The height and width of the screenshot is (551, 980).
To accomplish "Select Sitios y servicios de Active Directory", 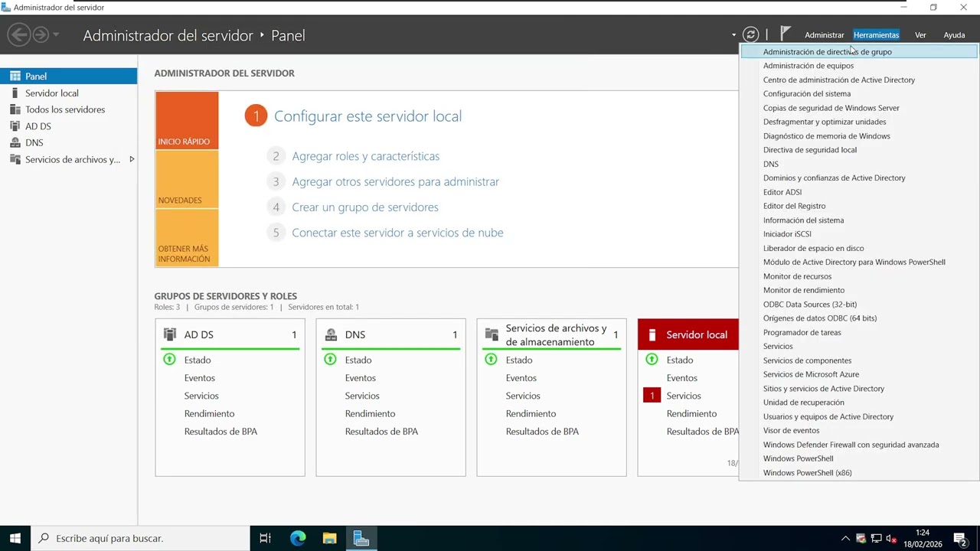I will pyautogui.click(x=859, y=388).
